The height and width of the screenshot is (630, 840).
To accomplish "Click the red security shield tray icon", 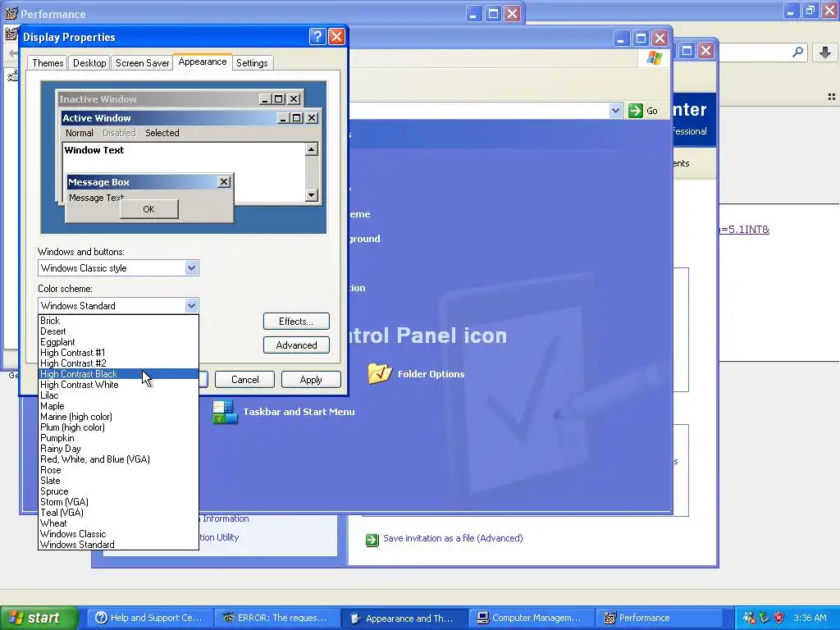I will point(779,618).
